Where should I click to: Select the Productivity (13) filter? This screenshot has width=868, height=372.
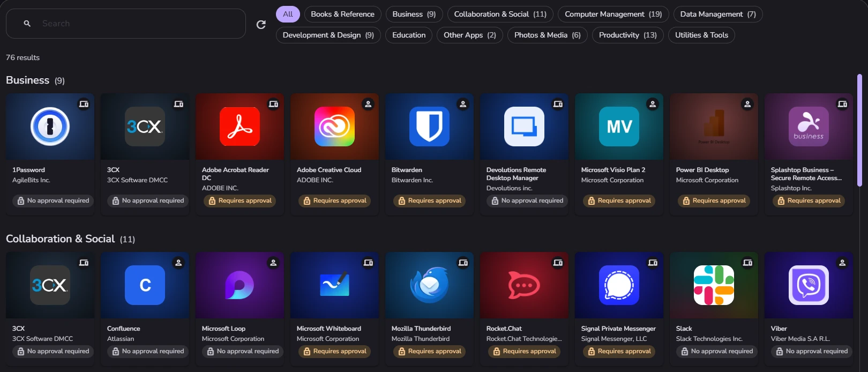pos(628,35)
